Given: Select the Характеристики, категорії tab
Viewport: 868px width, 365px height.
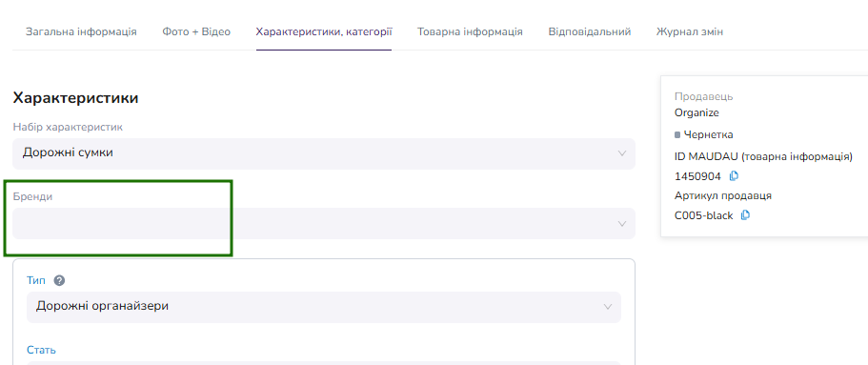Looking at the screenshot, I should (324, 31).
